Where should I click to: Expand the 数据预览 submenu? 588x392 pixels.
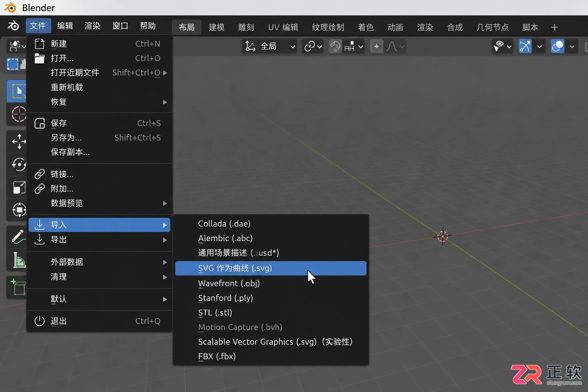coord(99,203)
